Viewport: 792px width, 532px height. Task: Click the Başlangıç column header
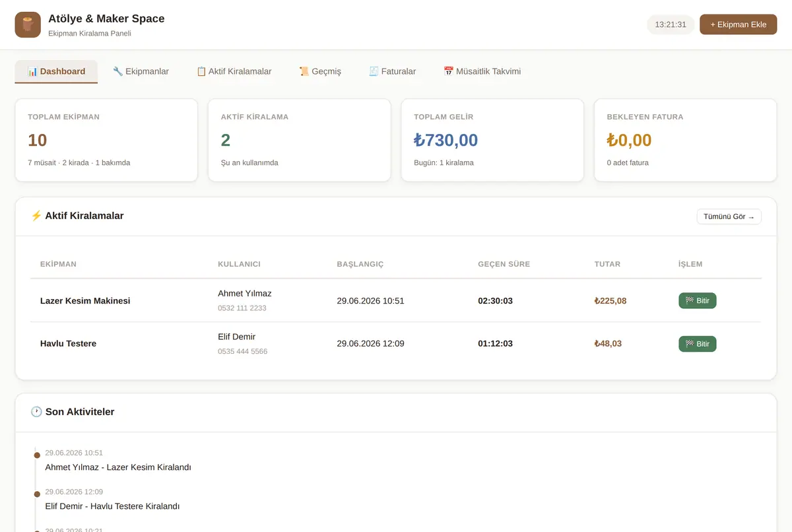(360, 264)
